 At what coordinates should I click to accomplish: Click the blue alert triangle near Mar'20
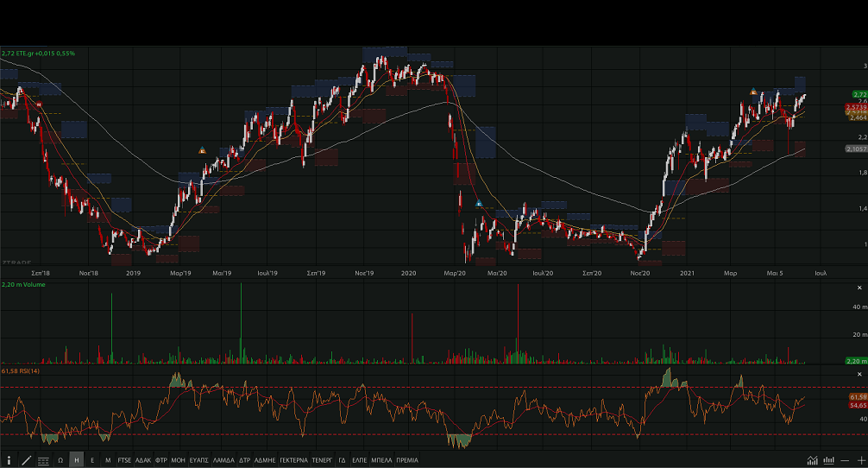480,204
